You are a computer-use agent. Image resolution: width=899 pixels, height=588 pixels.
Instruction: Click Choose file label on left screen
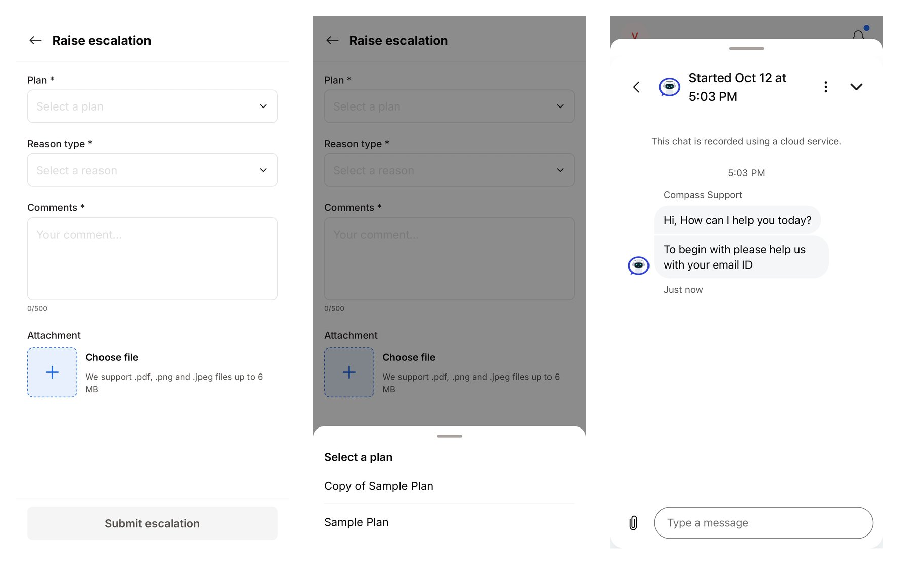pyautogui.click(x=112, y=357)
